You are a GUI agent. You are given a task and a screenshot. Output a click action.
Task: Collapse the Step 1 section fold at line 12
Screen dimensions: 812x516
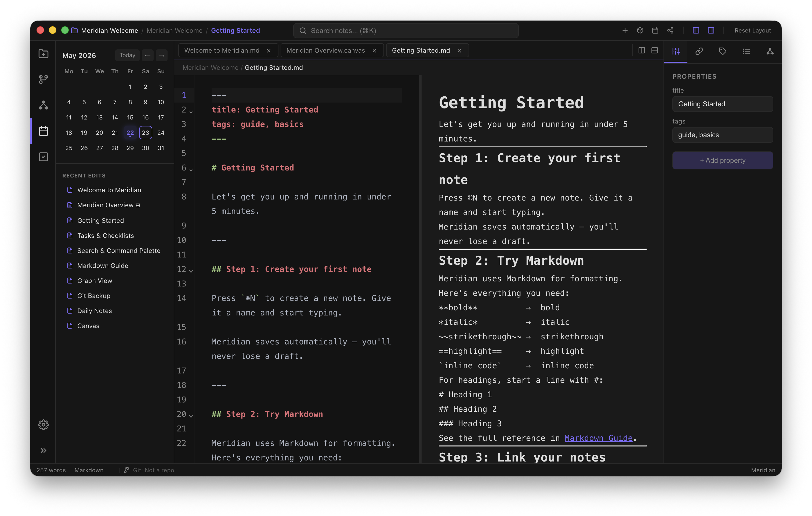191,271
